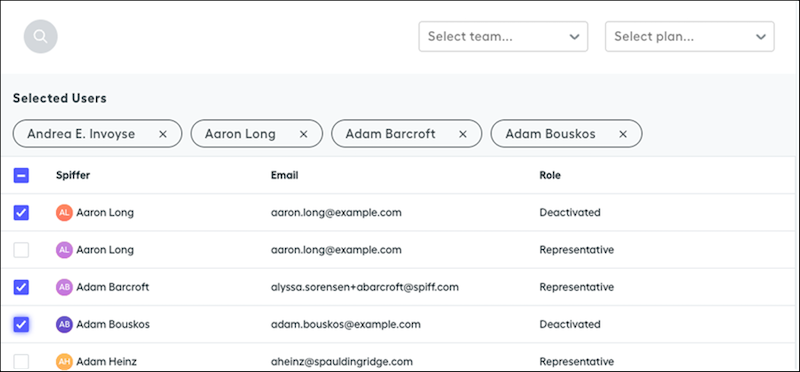Click Deactivated role of Adam Bouskos
Image resolution: width=800 pixels, height=372 pixels.
click(x=570, y=325)
